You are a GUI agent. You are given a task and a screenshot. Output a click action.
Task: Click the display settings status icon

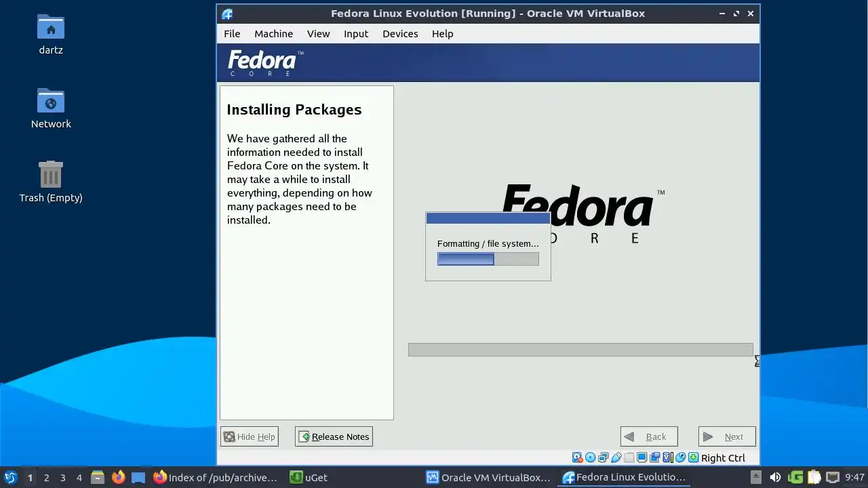(642, 457)
